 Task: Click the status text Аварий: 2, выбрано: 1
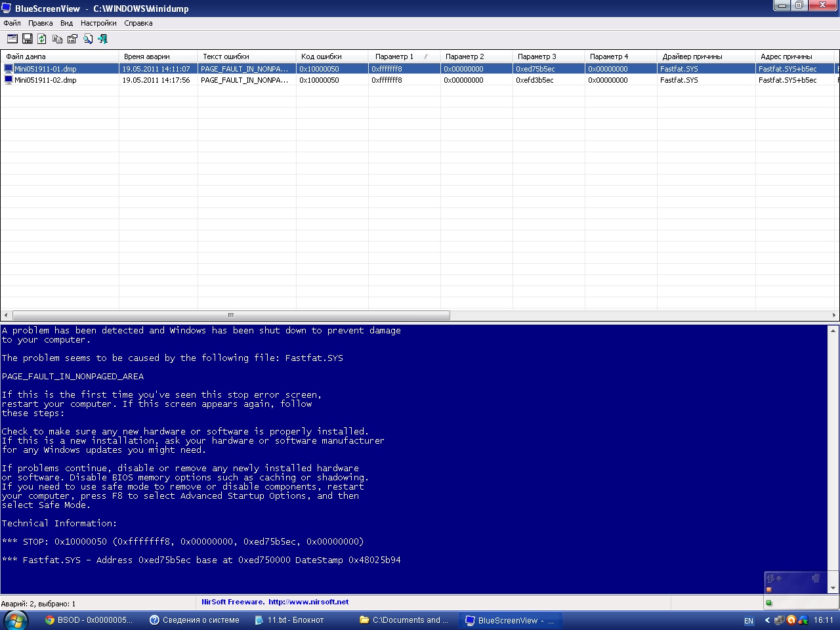coord(38,603)
